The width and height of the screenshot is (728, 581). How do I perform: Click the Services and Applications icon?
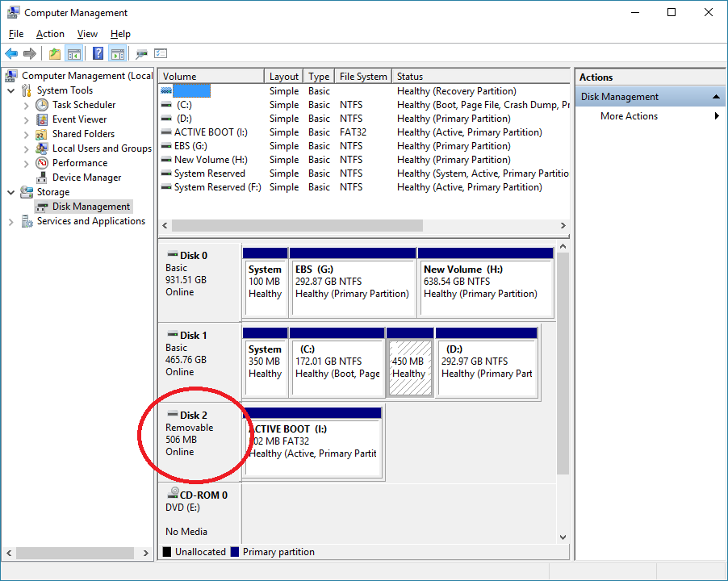click(27, 221)
